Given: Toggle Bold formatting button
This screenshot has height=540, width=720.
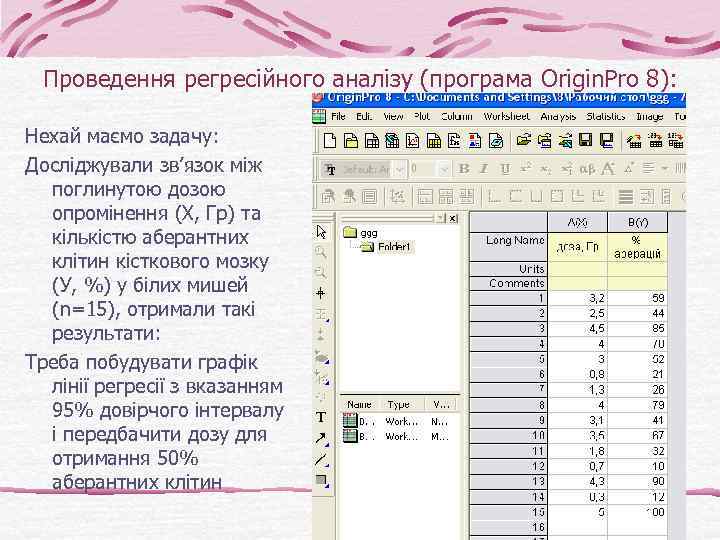Looking at the screenshot, I should pyautogui.click(x=464, y=169).
